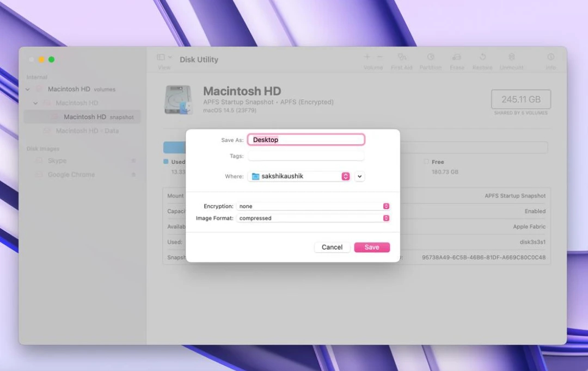Click the Enabled owners value
The width and height of the screenshot is (588, 371).
[535, 212]
